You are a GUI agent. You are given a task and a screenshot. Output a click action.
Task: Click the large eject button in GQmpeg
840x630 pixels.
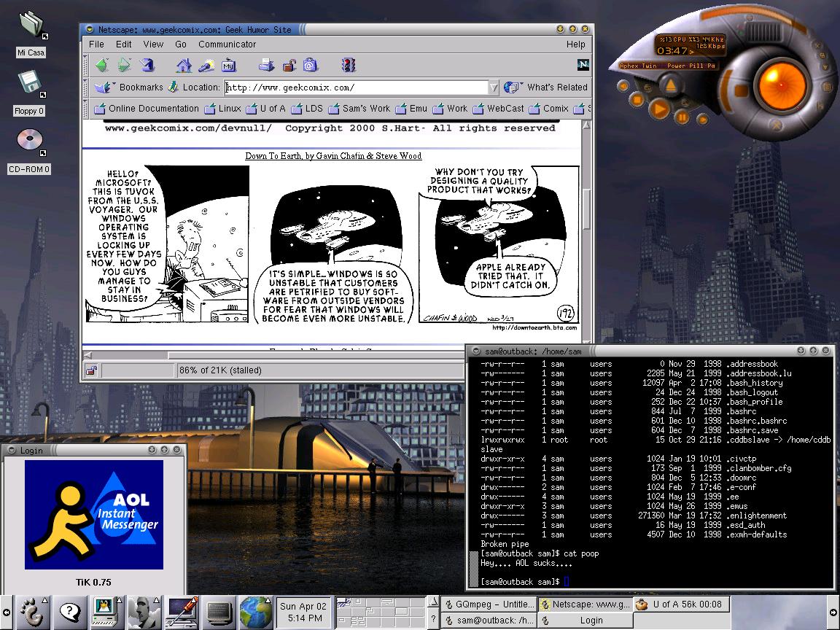tap(670, 85)
